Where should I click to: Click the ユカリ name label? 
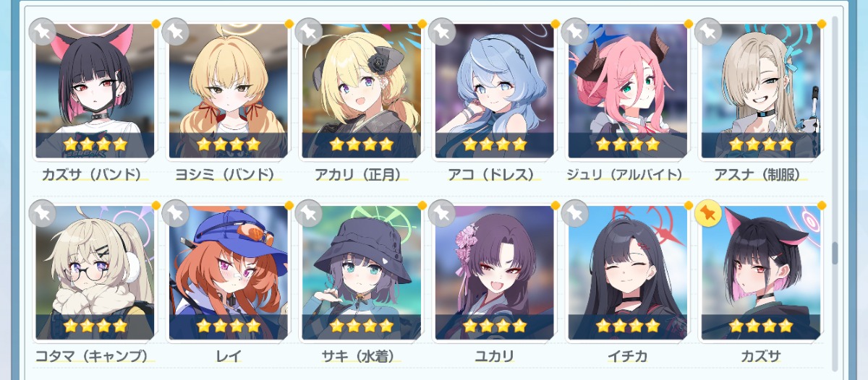494,355
